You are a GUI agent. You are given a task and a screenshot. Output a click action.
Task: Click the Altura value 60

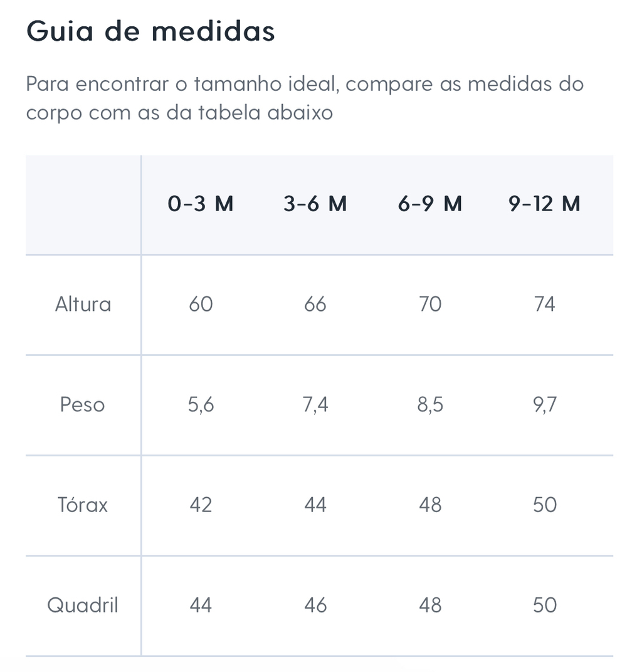(201, 304)
